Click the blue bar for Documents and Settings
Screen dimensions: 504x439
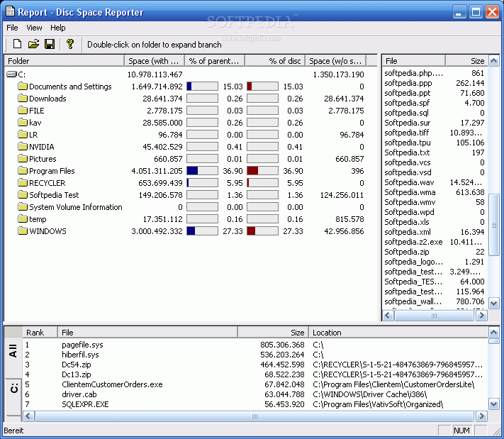click(202, 87)
